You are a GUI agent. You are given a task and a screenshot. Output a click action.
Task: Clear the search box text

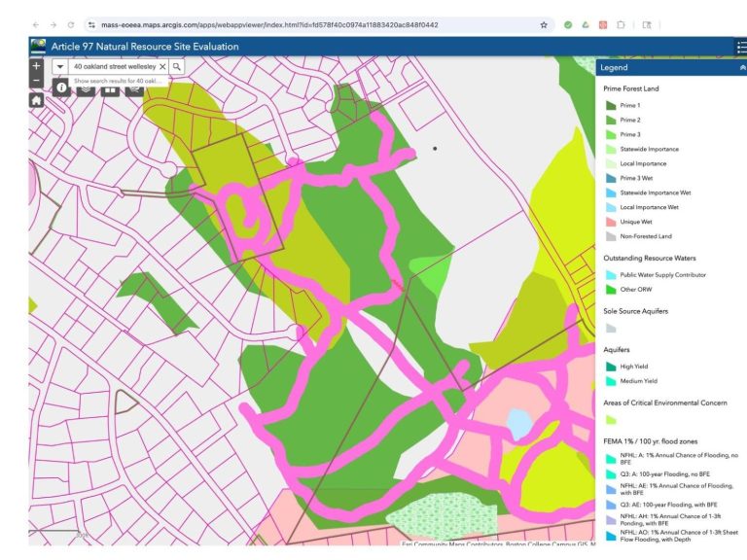pyautogui.click(x=162, y=66)
